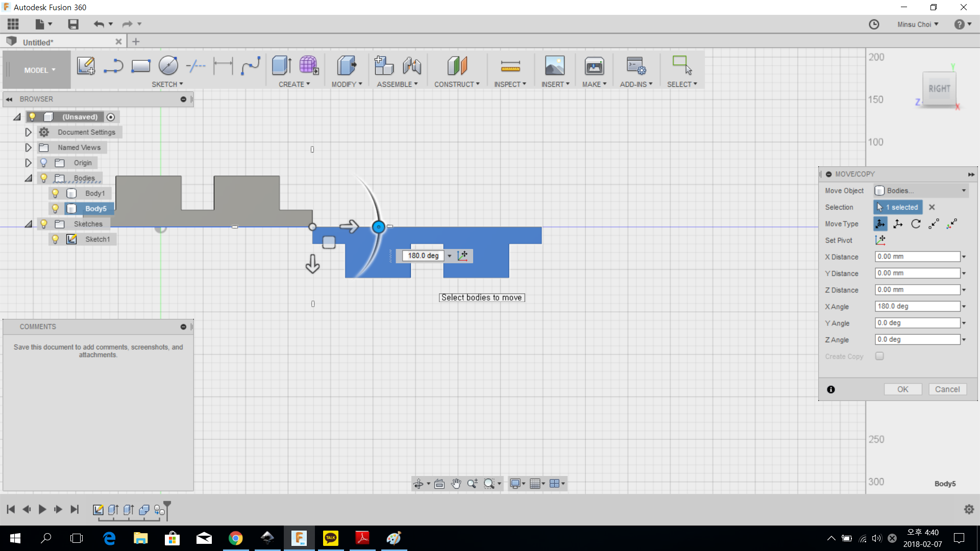Choose Free Move move type

pos(880,224)
